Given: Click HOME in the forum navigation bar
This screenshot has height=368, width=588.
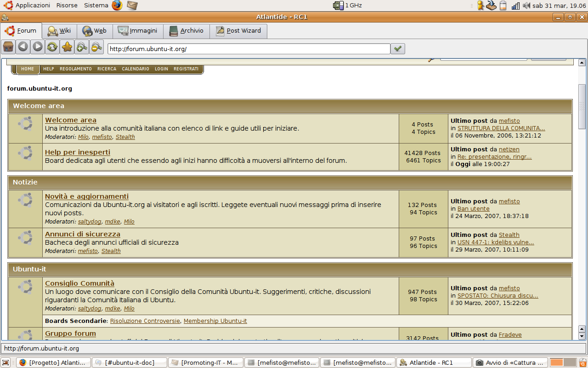Looking at the screenshot, I should [28, 69].
